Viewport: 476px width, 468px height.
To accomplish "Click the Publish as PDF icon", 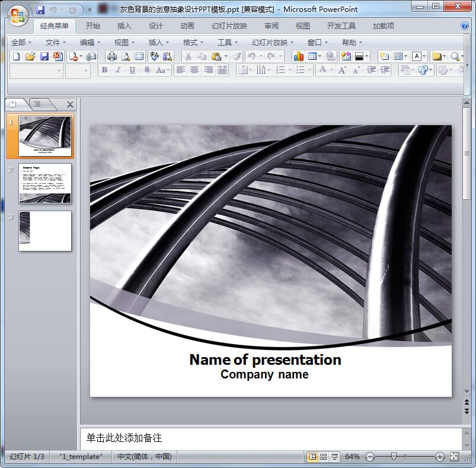I will 58,56.
